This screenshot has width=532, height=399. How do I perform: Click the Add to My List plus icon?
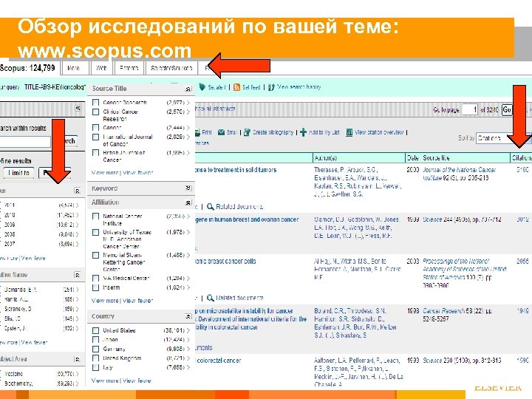coord(304,132)
